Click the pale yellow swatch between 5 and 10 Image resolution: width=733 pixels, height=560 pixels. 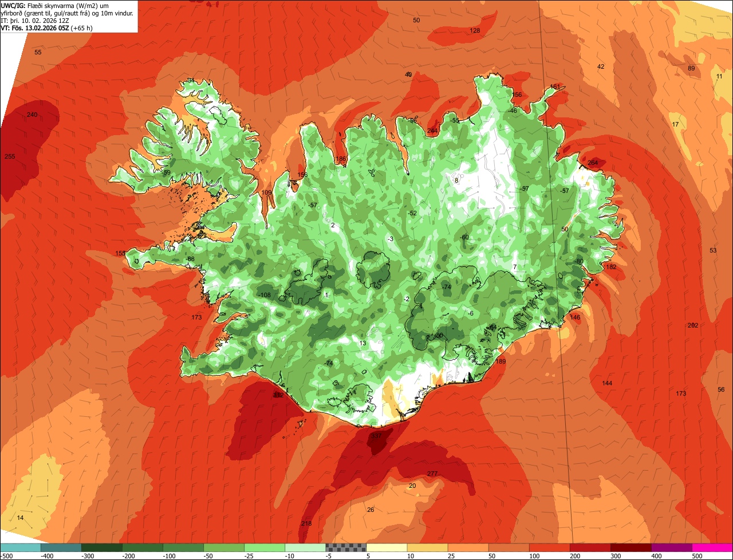pos(387,547)
